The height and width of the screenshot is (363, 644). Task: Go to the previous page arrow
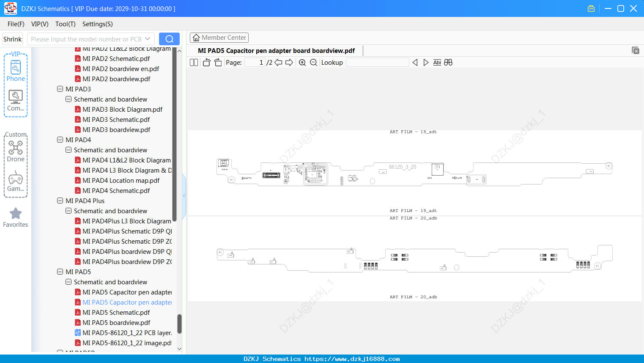pos(278,63)
